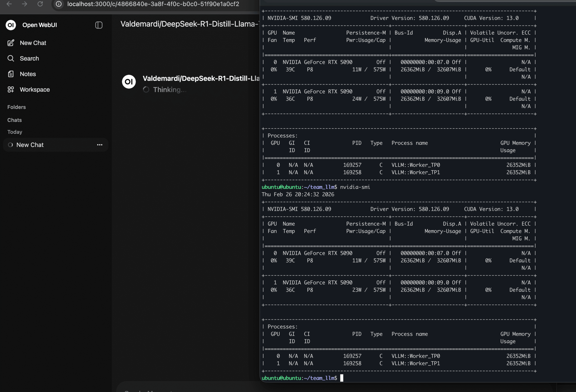The image size is (576, 392).
Task: Collapse the Chats section header
Action: (x=15, y=120)
